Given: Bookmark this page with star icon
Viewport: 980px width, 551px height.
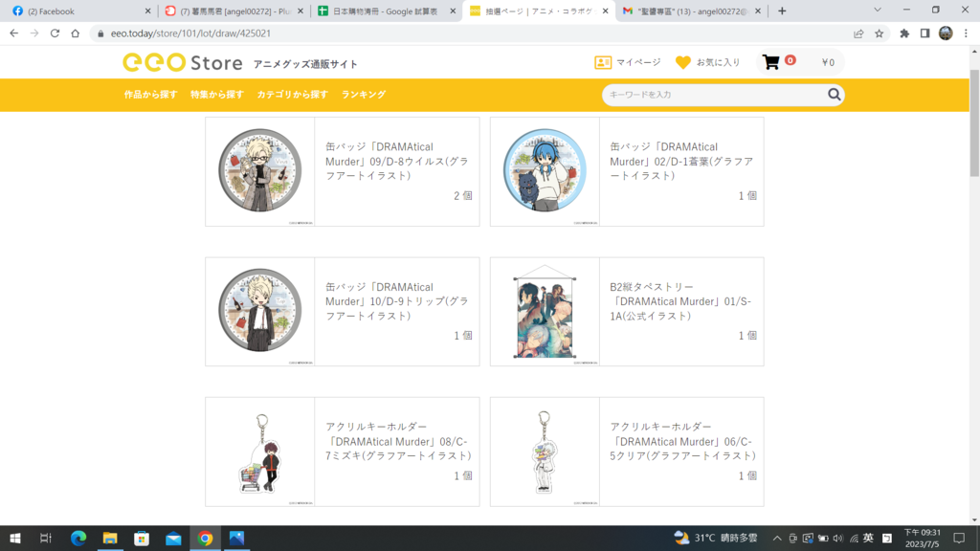Looking at the screenshot, I should (879, 33).
